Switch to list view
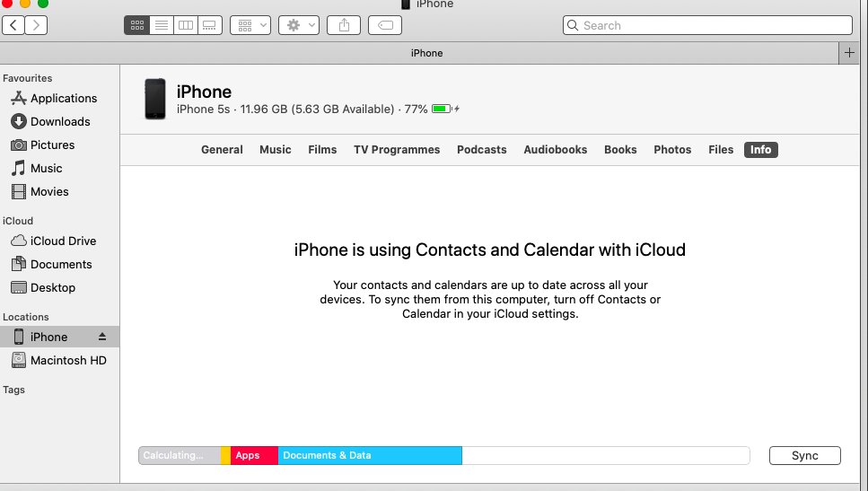Screen dimensions: 868x491 (x=161, y=25)
